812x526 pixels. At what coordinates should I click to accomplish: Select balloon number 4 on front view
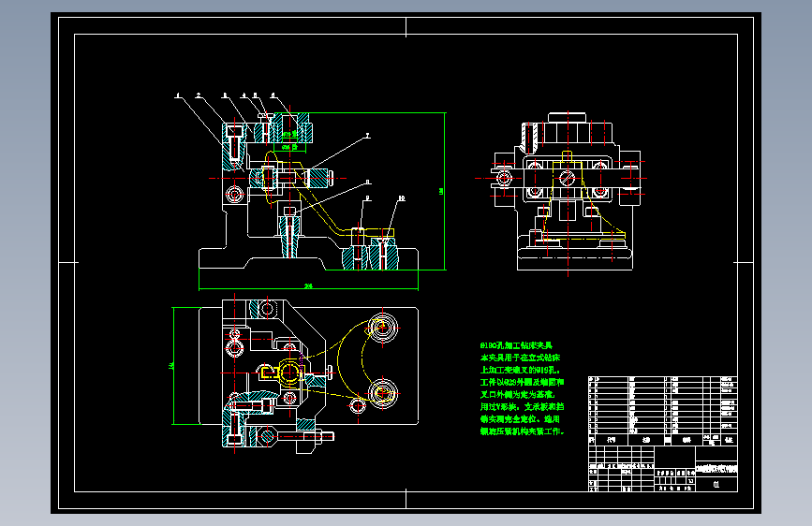[x=244, y=95]
